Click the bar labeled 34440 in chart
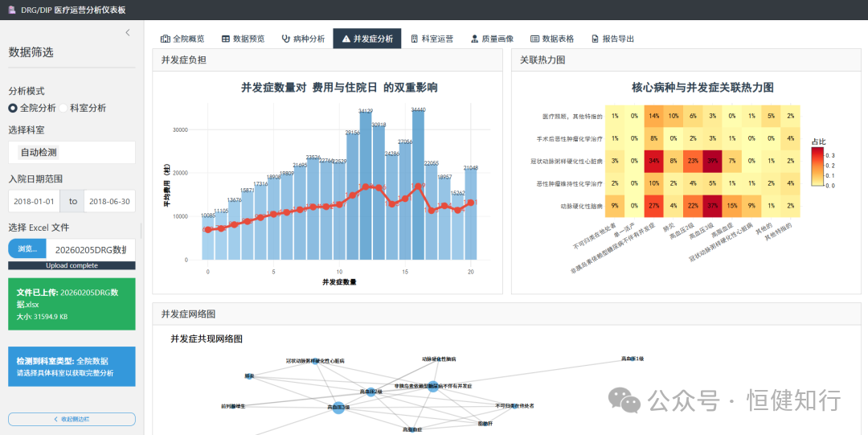The image size is (868, 435). 419,186
